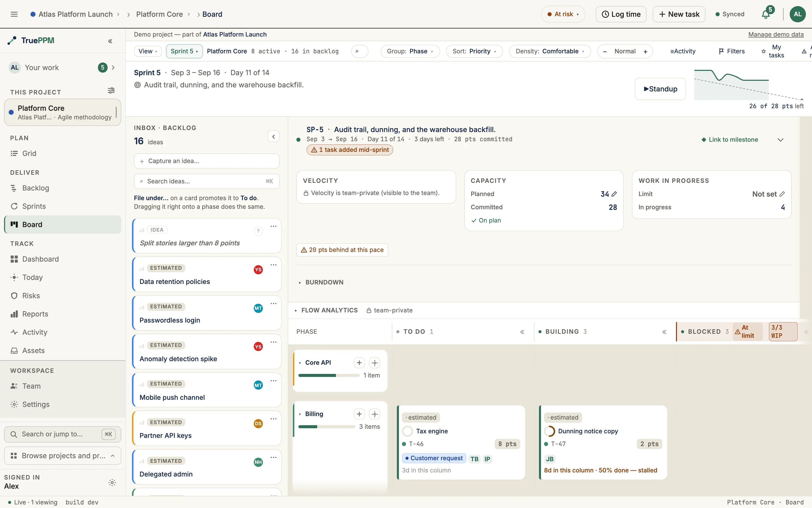
Task: Open Risks in sidebar
Action: (63, 296)
